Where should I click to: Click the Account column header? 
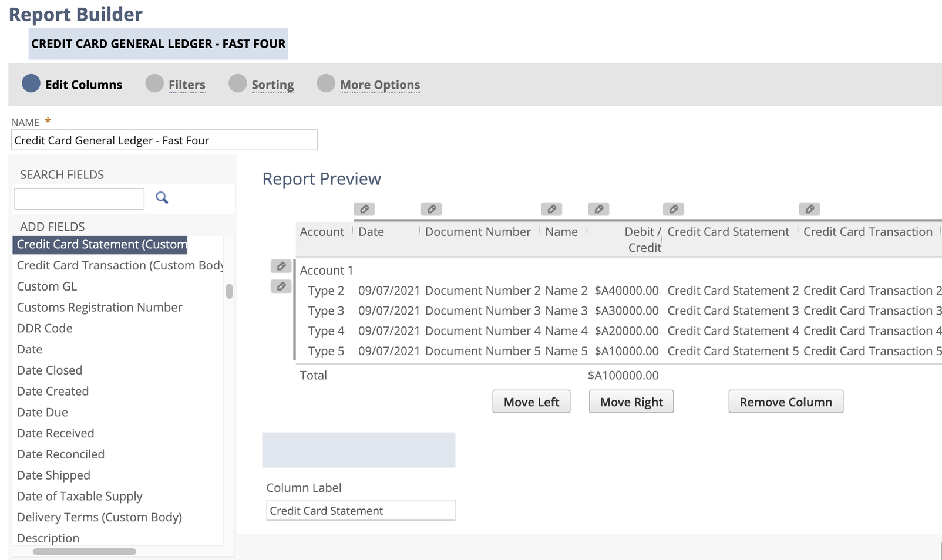click(x=322, y=232)
